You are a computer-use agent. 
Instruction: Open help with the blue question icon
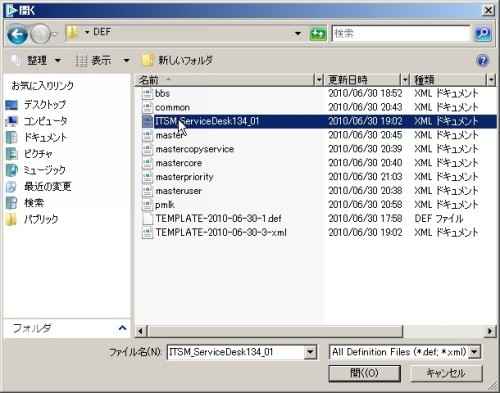[483, 61]
